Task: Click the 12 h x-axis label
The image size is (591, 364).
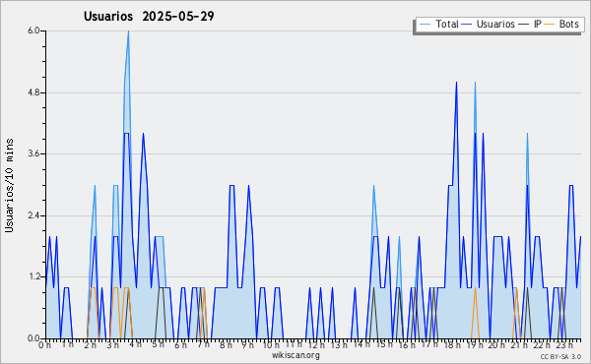Action: [316, 344]
